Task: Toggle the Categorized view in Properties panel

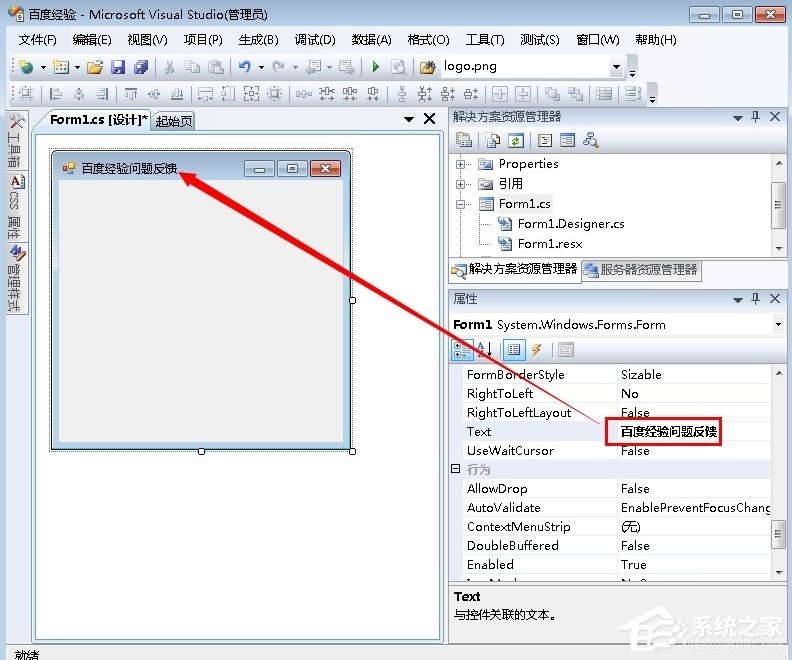Action: tap(463, 350)
